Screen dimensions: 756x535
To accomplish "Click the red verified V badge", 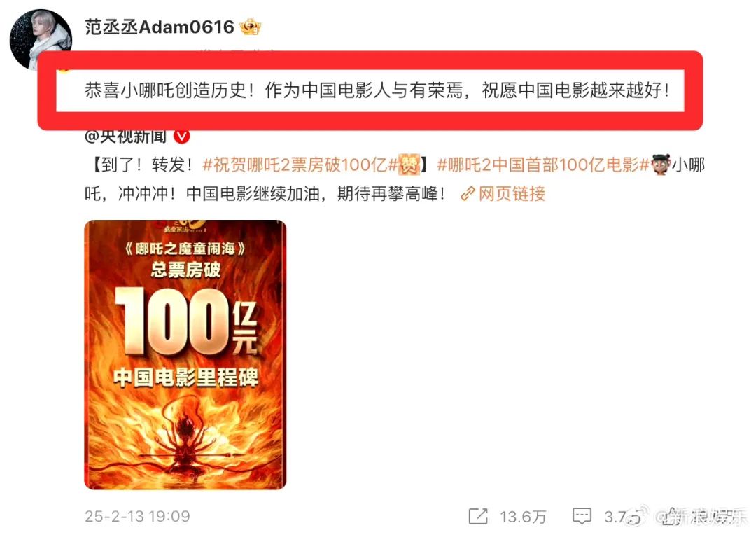I will (x=182, y=137).
